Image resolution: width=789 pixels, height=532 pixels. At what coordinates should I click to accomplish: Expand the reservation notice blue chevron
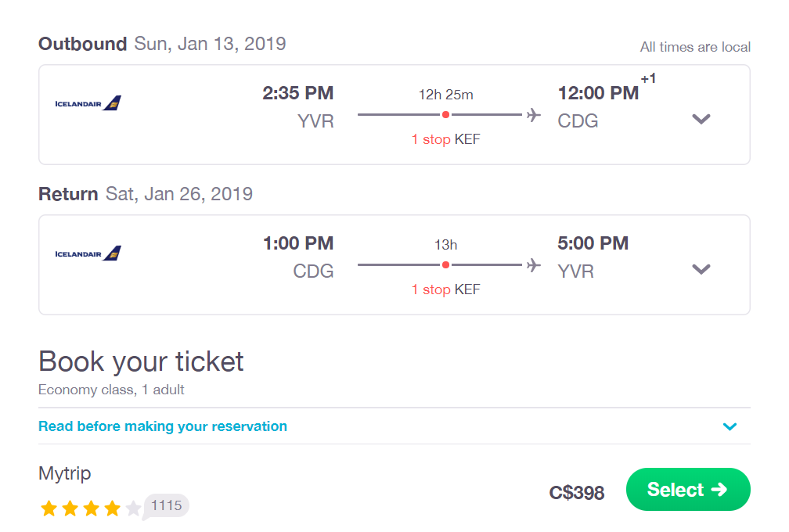coord(730,426)
